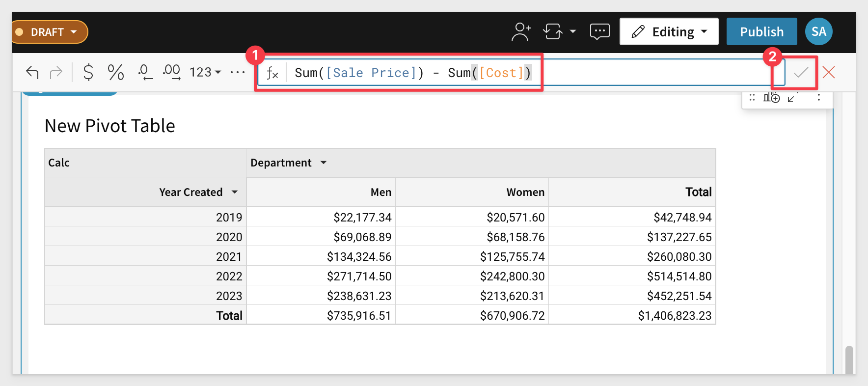Click the vertical scrollbar thumb
This screenshot has width=868, height=386.
pyautogui.click(x=849, y=360)
